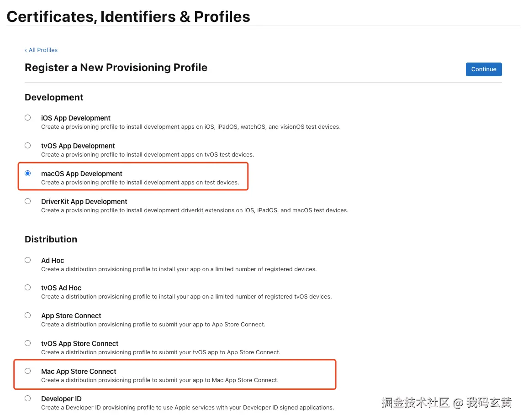Select iOS App Development radio button
Viewport: 523px width, 420px height.
pos(28,118)
